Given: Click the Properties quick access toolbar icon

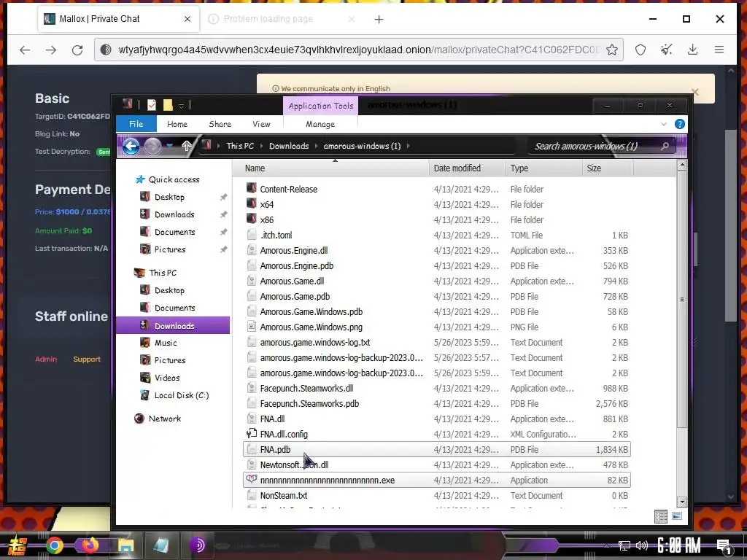Looking at the screenshot, I should coord(152,105).
